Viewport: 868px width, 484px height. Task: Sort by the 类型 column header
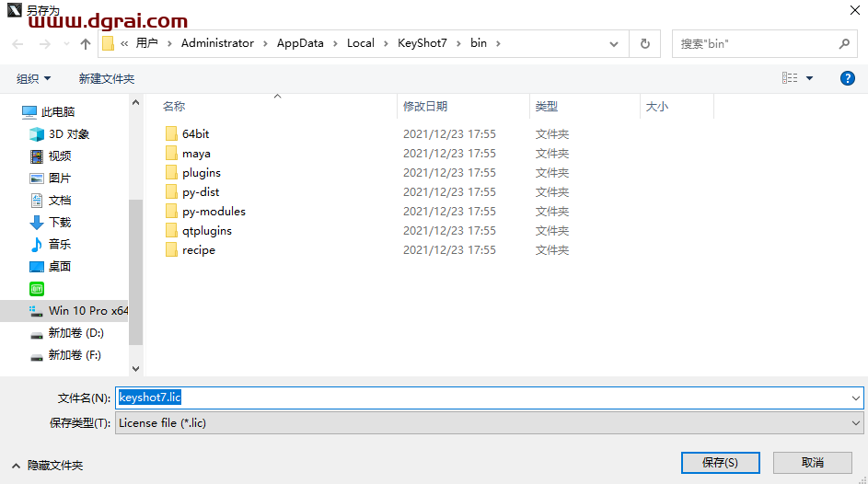coord(547,106)
